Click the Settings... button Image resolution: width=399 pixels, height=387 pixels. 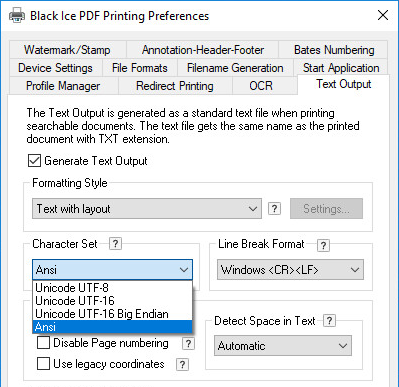tap(326, 209)
